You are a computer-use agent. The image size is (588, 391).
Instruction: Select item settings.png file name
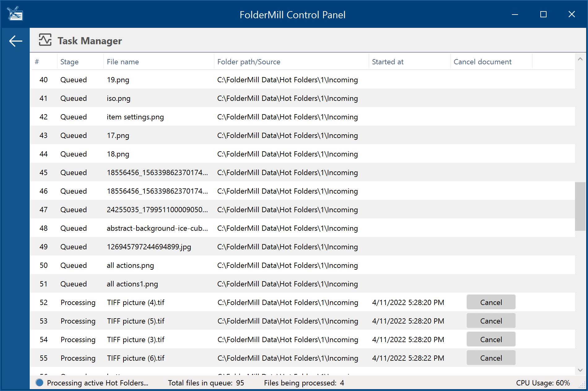(x=135, y=117)
